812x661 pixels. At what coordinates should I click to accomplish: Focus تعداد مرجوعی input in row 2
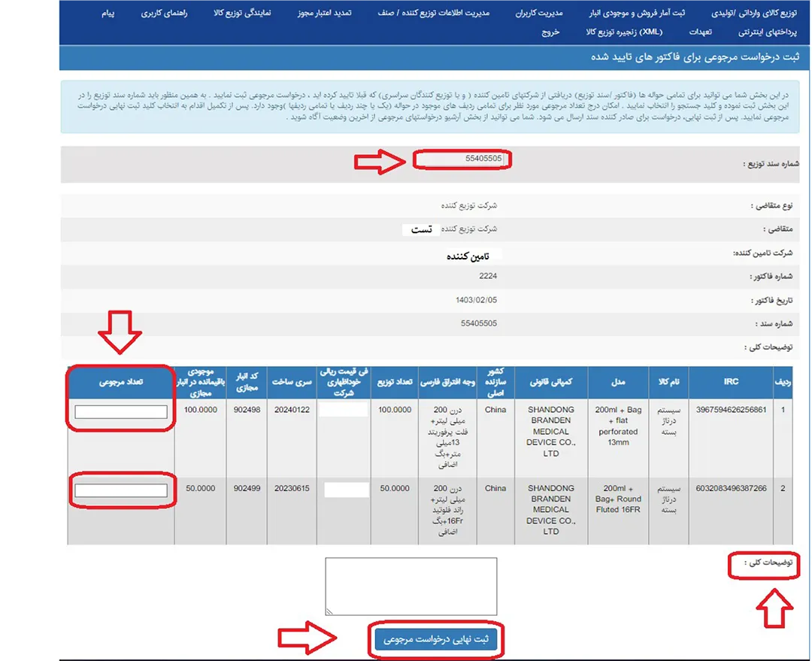tap(120, 490)
